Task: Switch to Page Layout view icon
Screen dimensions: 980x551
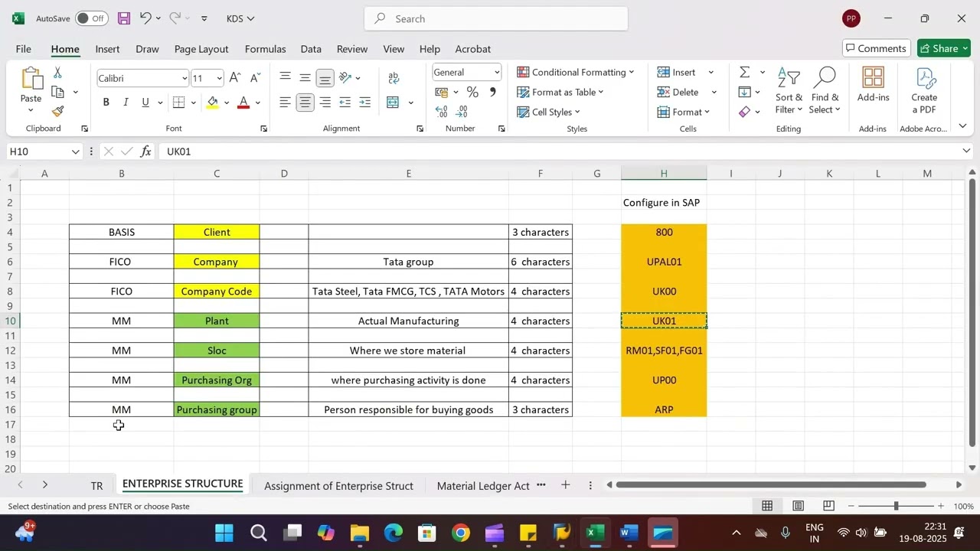Action: point(798,506)
